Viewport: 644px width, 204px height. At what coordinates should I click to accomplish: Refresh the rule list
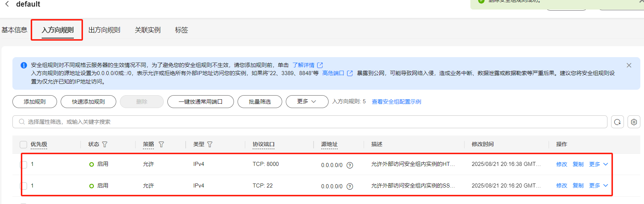pyautogui.click(x=617, y=122)
